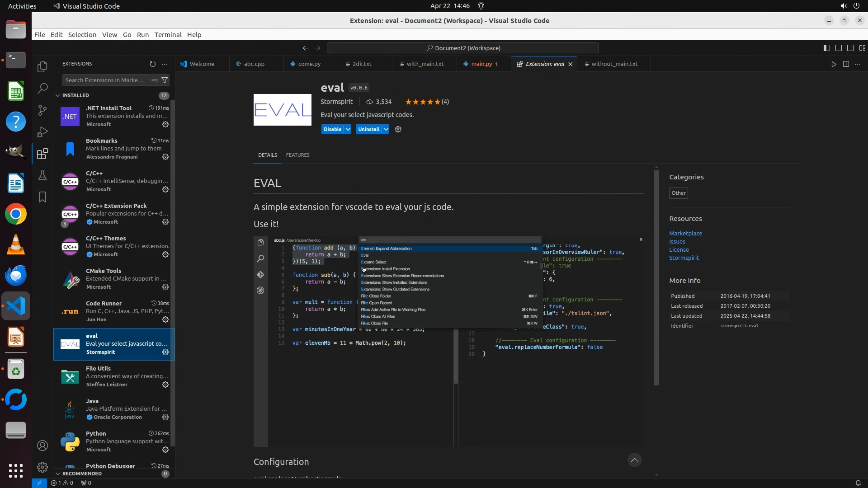Viewport: 868px width, 488px height.
Task: Switch to the FEATURES tab
Action: [x=297, y=155]
